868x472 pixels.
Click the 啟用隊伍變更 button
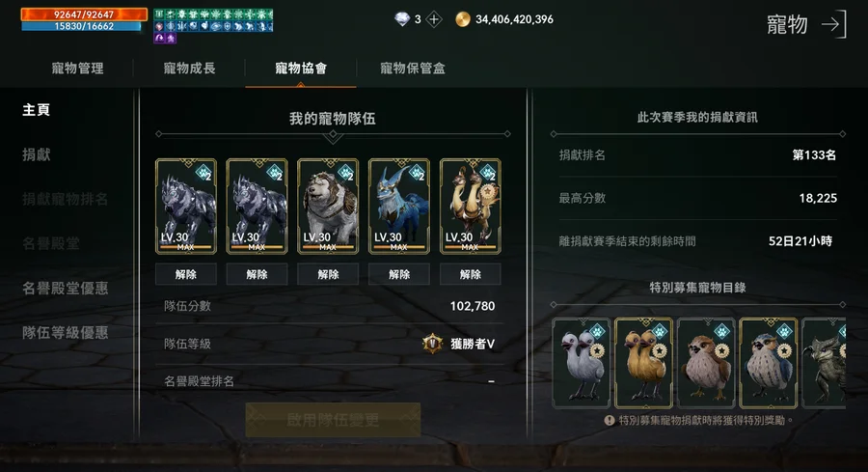[333, 420]
